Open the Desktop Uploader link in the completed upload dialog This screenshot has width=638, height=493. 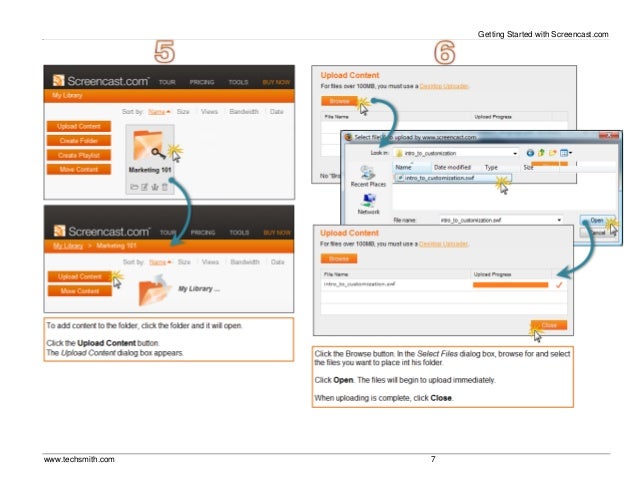click(x=444, y=244)
